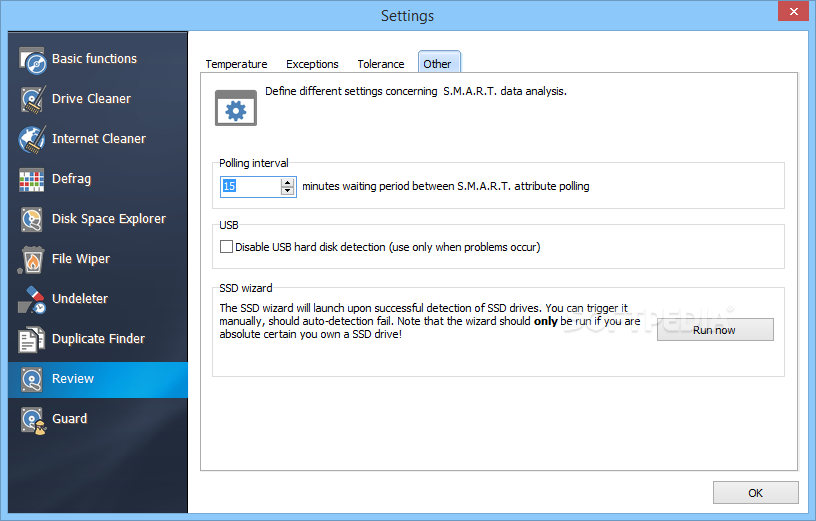Select the Drive Cleaner icon
The height and width of the screenshot is (521, 816).
coord(32,100)
